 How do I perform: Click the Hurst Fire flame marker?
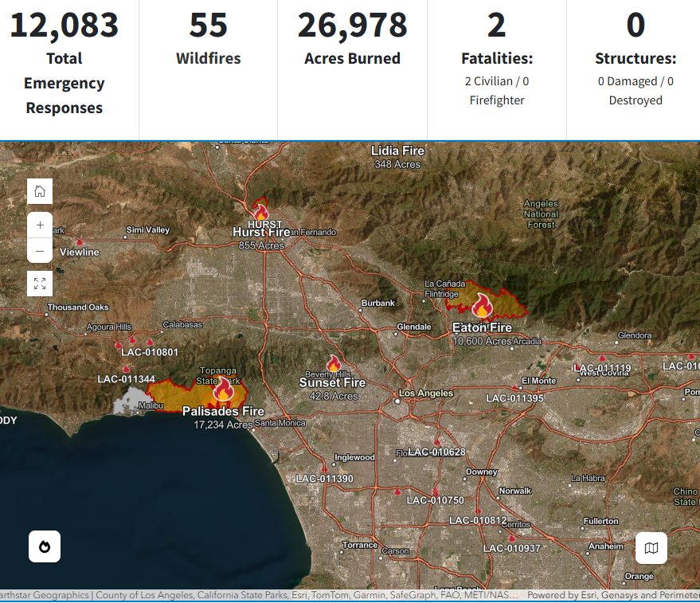261,212
